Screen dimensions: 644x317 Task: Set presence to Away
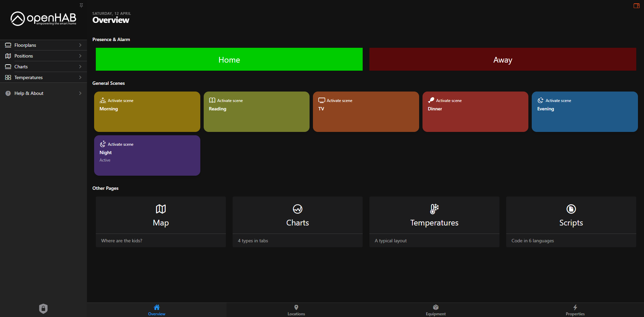tap(502, 60)
